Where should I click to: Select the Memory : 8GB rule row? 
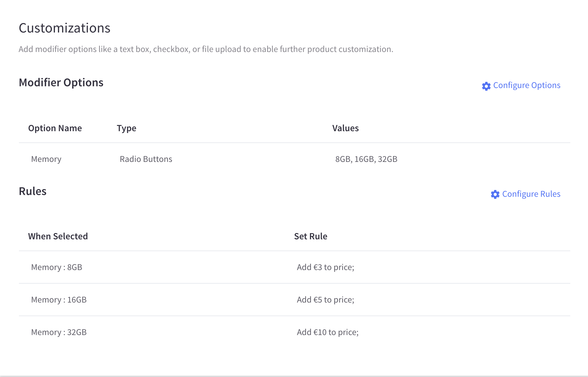[x=57, y=267]
